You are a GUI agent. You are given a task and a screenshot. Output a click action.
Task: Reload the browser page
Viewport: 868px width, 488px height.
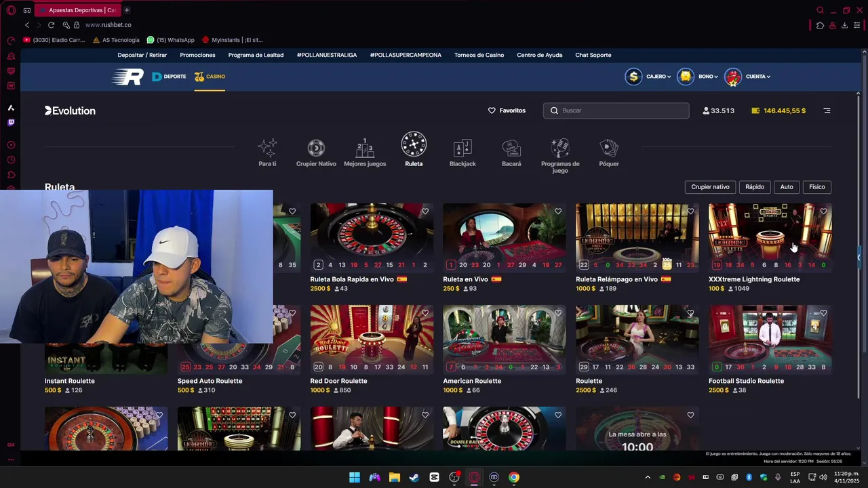(x=51, y=25)
